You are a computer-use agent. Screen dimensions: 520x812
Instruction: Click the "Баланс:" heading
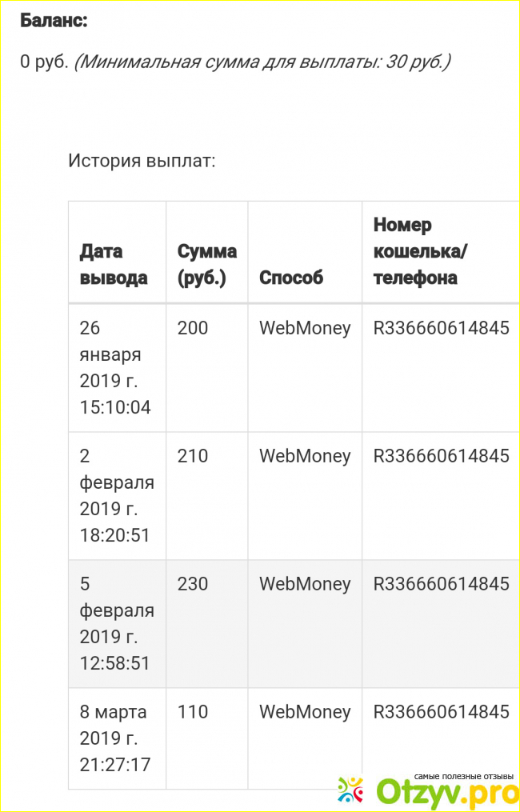click(54, 22)
